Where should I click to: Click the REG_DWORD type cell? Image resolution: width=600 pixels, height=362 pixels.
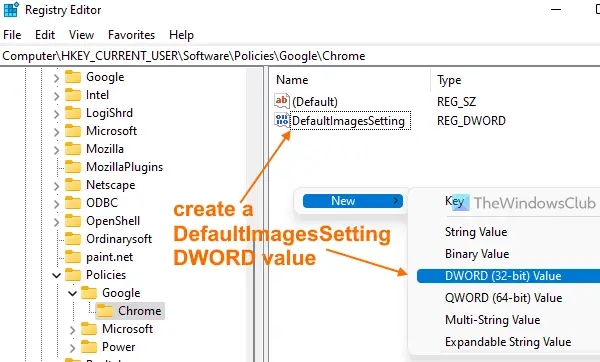(x=471, y=121)
